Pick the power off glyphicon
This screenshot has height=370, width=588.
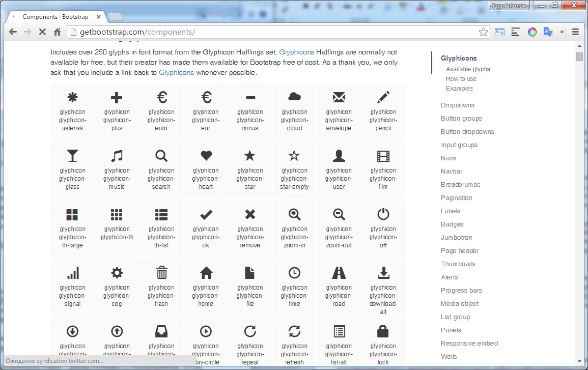point(383,214)
